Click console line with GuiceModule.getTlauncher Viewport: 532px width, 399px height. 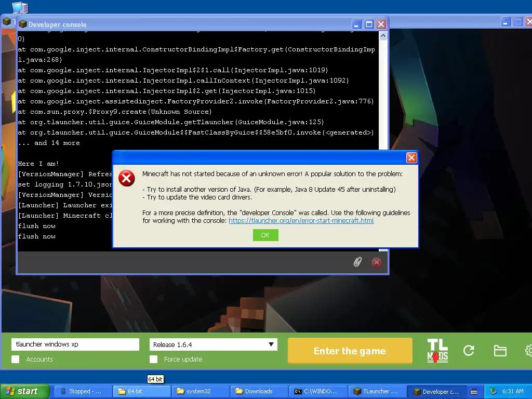170,122
